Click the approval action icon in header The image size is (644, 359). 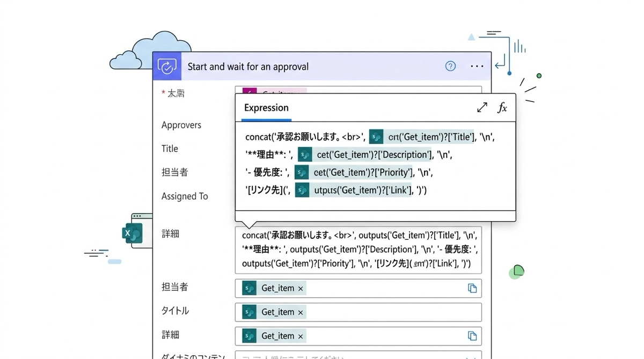pos(167,67)
